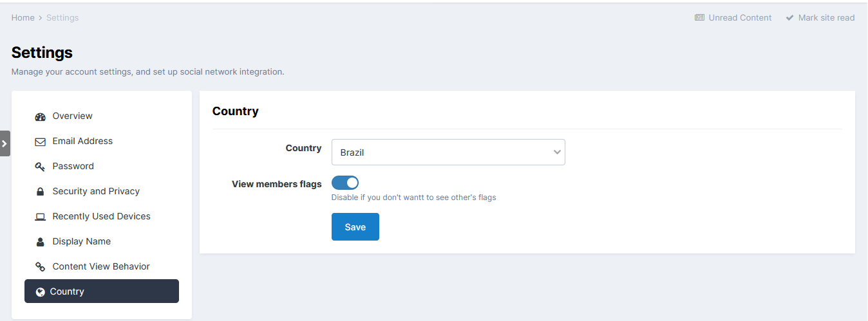This screenshot has height=321, width=868.
Task: Toggle the View members flags switch
Action: (345, 183)
